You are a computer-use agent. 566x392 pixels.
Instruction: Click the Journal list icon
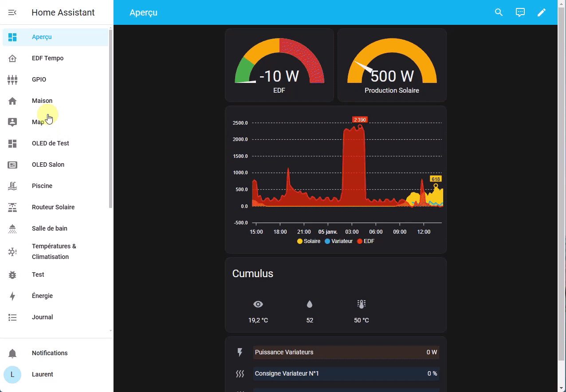12,318
